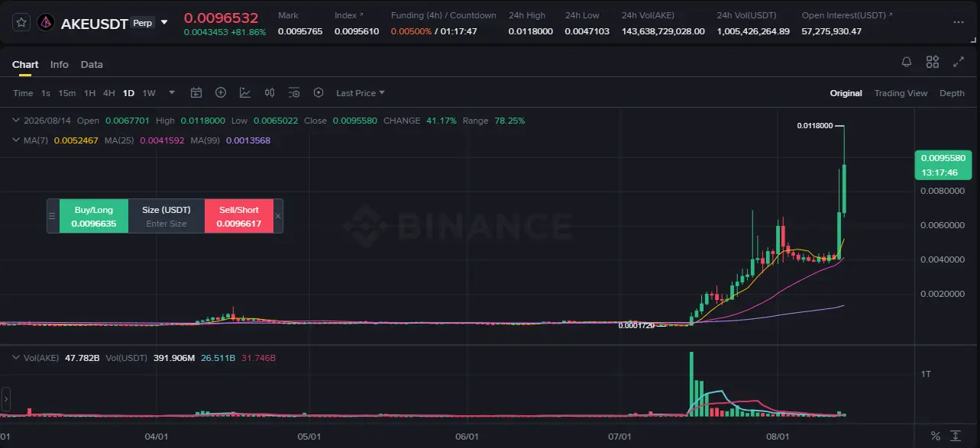Open the layout grid widgets icon
980x448 pixels.
933,62
